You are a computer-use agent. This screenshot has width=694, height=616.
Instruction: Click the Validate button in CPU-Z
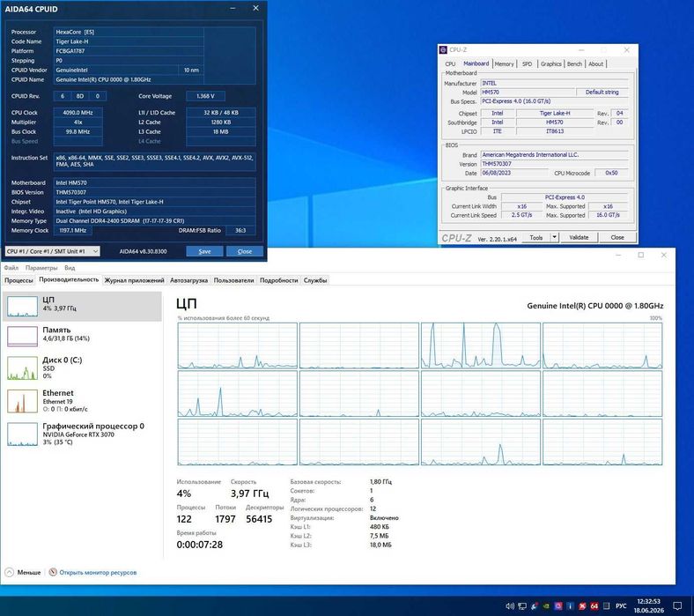(x=579, y=237)
